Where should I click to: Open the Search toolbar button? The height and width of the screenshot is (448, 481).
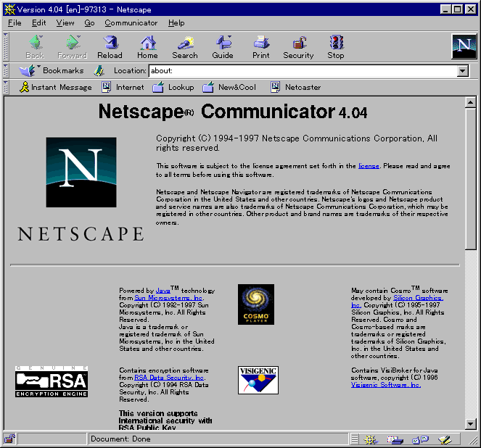coord(185,47)
